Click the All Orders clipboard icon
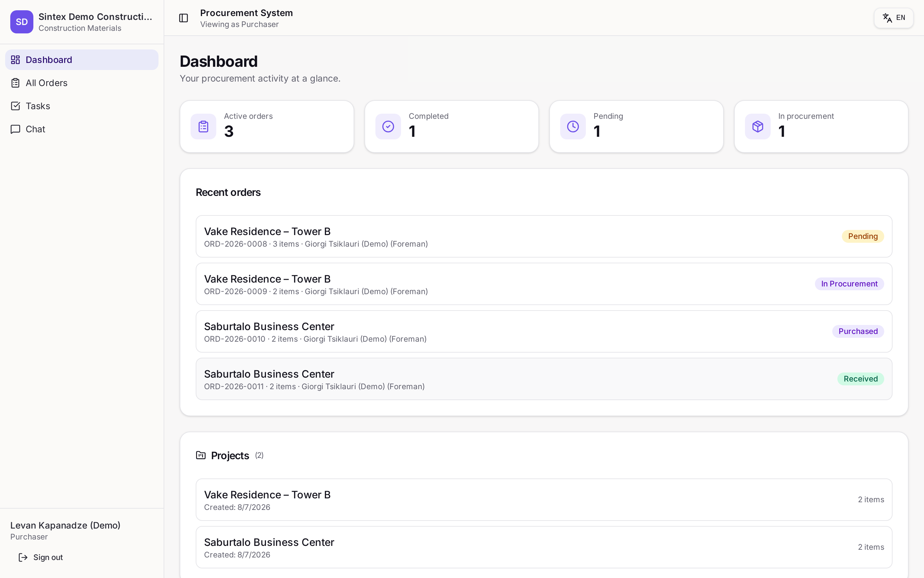 (x=15, y=83)
